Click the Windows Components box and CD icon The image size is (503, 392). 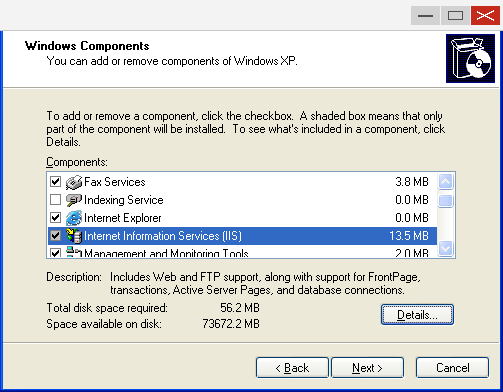[470, 58]
